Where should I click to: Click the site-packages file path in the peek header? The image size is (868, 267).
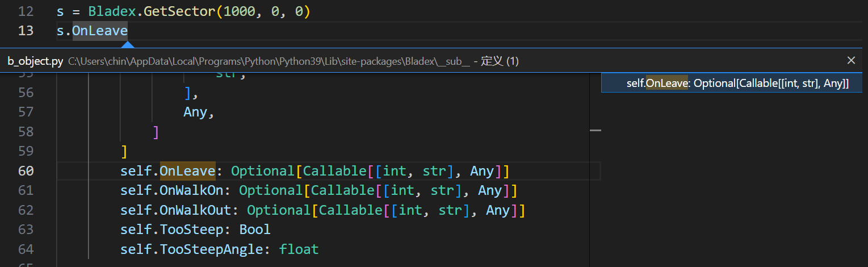pos(269,61)
